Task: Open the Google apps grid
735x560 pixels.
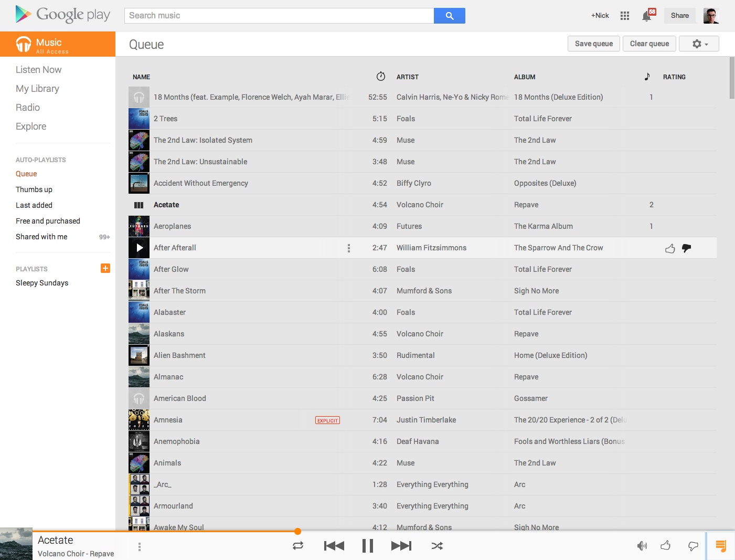Action: (x=624, y=16)
